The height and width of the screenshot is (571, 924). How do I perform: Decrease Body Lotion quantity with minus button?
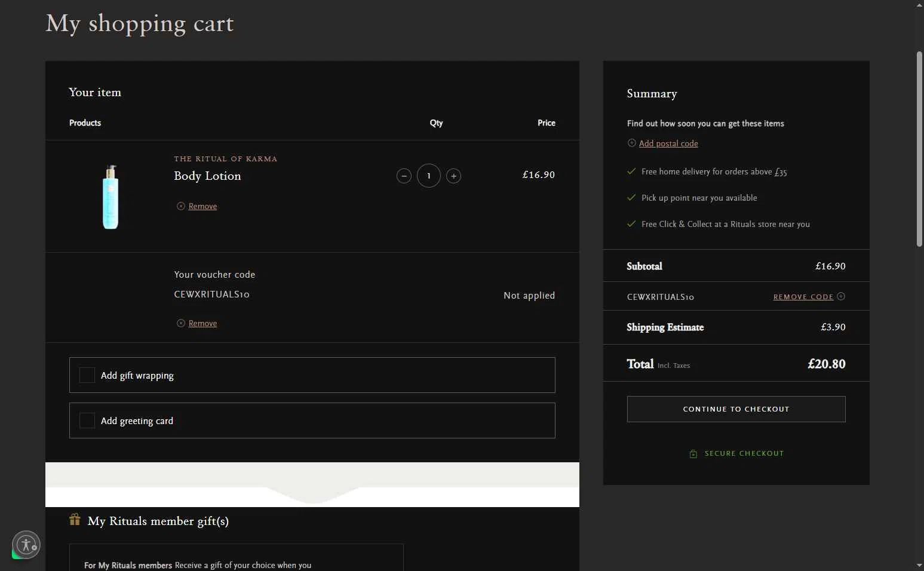(x=404, y=176)
